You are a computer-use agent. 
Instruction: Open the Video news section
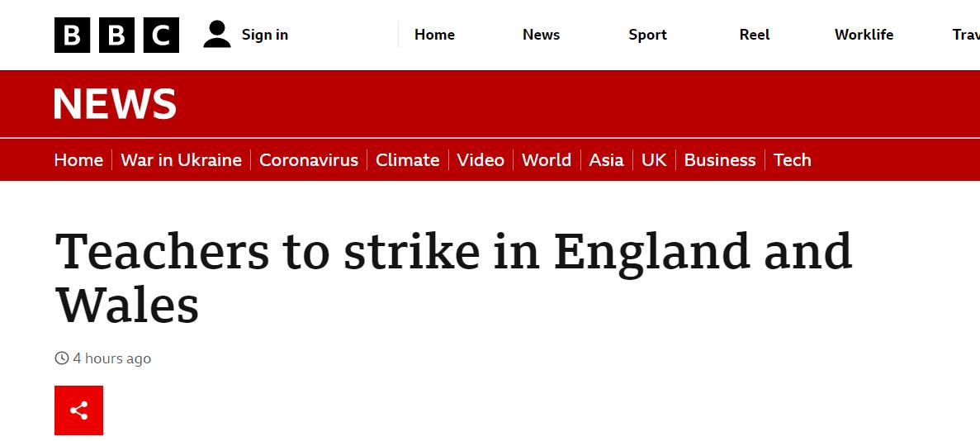(x=481, y=160)
